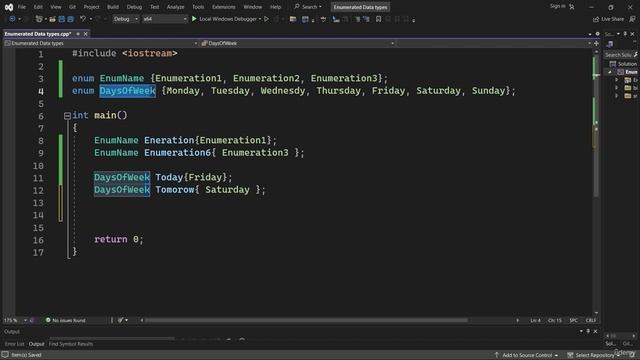Click the return keyword on line 16
The image size is (640, 360).
tap(111, 240)
